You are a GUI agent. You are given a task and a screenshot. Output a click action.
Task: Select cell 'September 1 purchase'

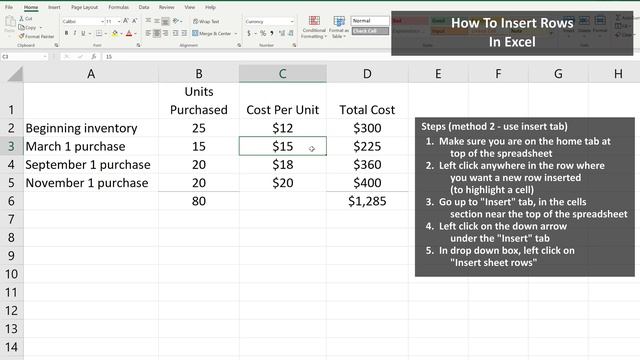[x=91, y=164]
